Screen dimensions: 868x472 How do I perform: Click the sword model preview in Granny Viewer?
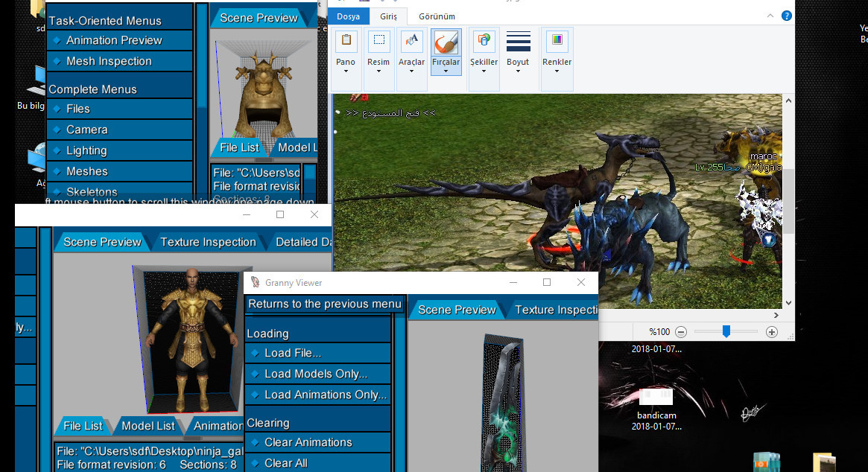tap(503, 403)
